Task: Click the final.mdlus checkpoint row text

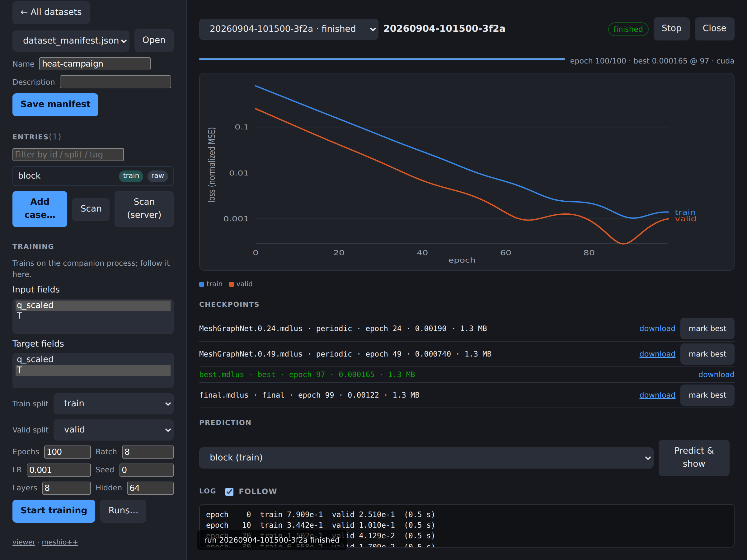Action: [x=309, y=395]
